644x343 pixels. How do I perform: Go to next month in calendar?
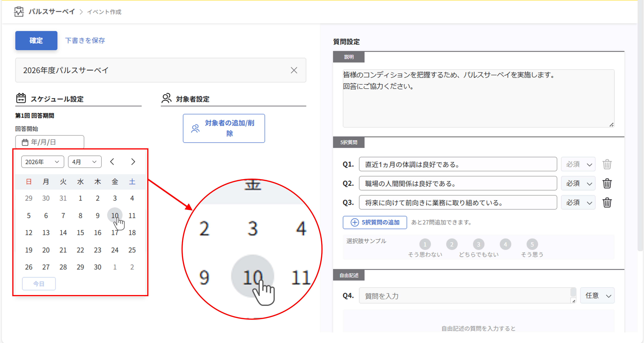click(133, 162)
